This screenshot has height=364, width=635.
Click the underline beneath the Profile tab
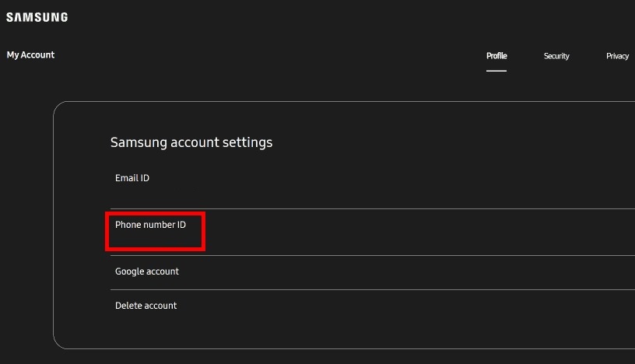tap(496, 71)
